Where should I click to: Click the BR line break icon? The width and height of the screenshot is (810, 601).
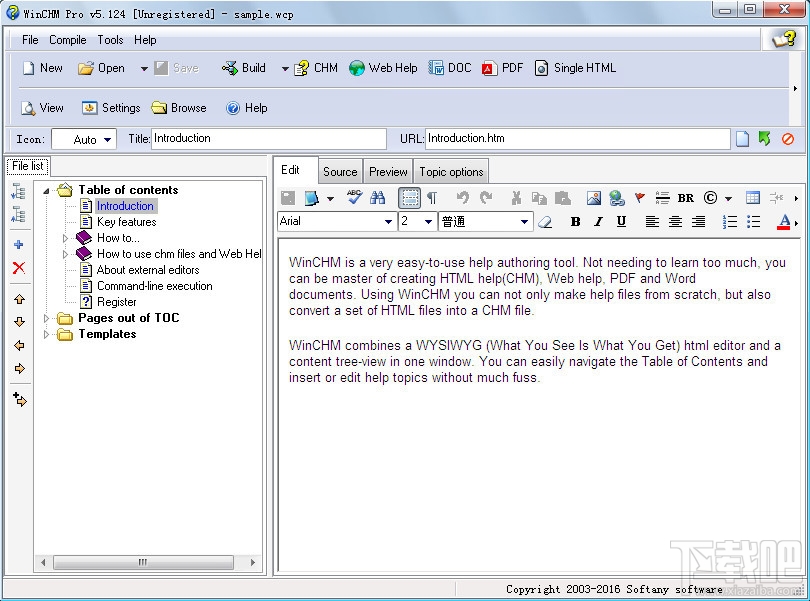(x=686, y=198)
